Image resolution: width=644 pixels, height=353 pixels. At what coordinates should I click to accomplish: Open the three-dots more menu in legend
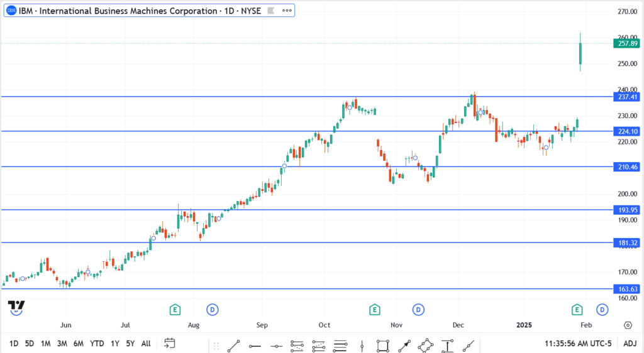[287, 11]
